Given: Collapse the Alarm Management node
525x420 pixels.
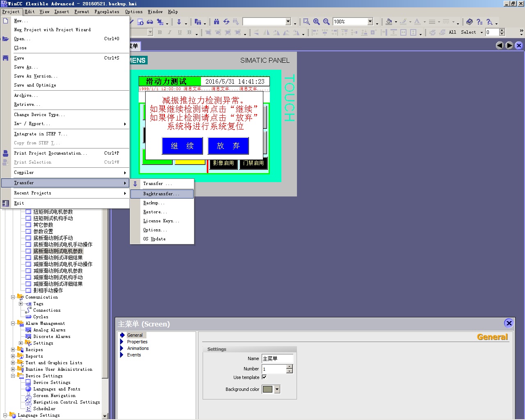Looking at the screenshot, I should point(13,323).
